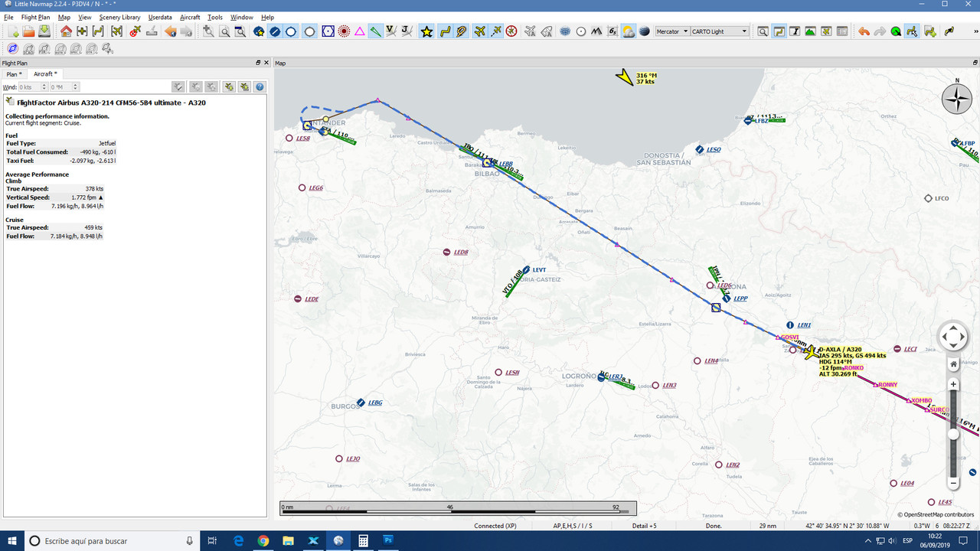980x551 pixels.
Task: Toggle the blue slashed-circle airport display button
Action: tap(275, 31)
